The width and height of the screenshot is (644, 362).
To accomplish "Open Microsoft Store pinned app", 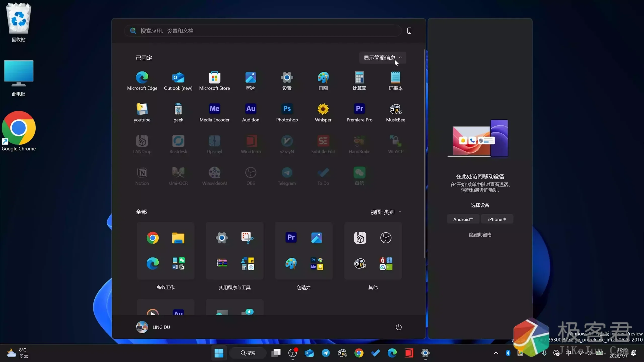I will coord(214,81).
